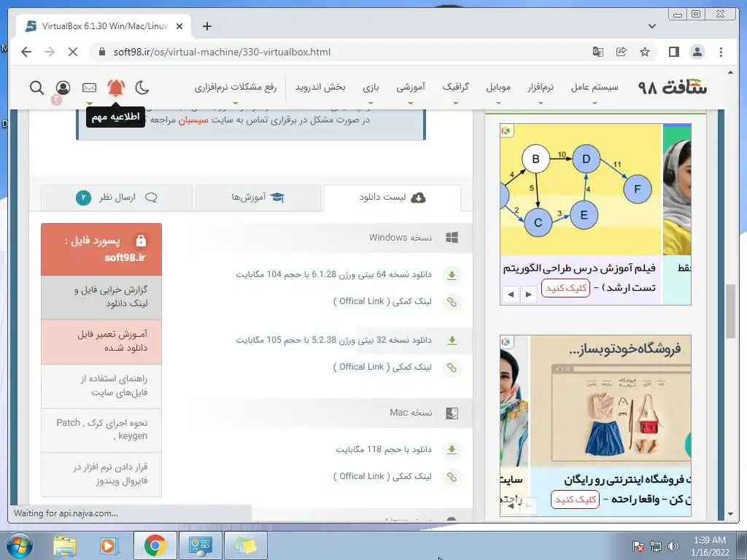This screenshot has height=560, width=747.
Task: Click the Chrome translate page icon
Action: 598,52
